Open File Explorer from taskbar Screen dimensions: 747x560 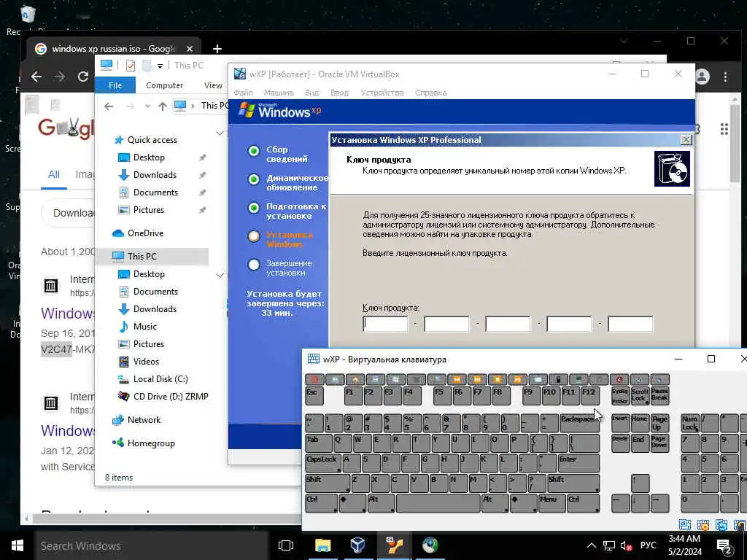click(x=322, y=545)
